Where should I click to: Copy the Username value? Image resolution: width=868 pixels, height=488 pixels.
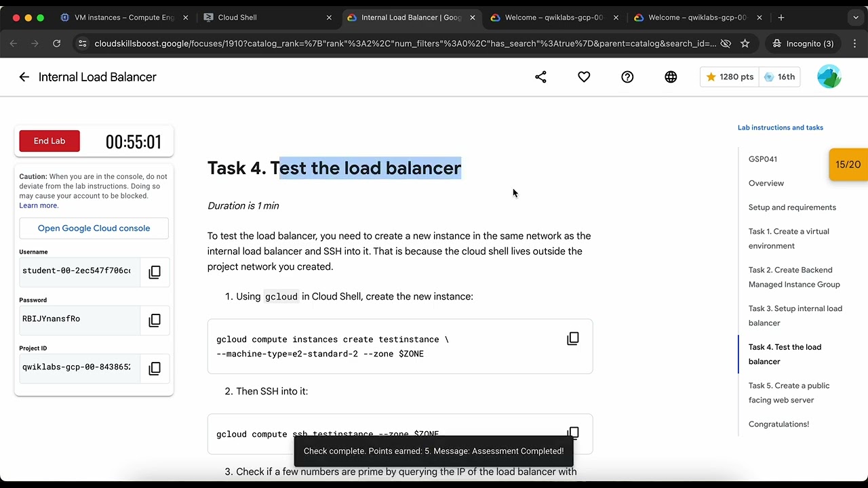coord(155,272)
